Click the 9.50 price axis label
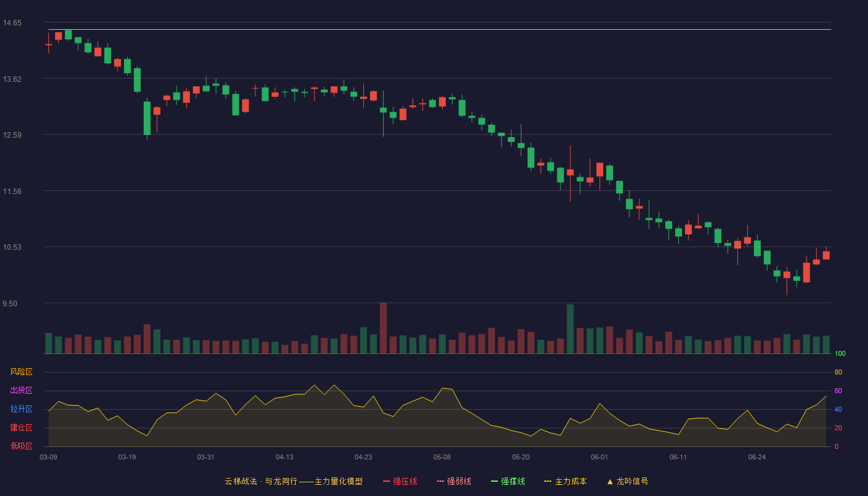The height and width of the screenshot is (496, 868). 11,303
